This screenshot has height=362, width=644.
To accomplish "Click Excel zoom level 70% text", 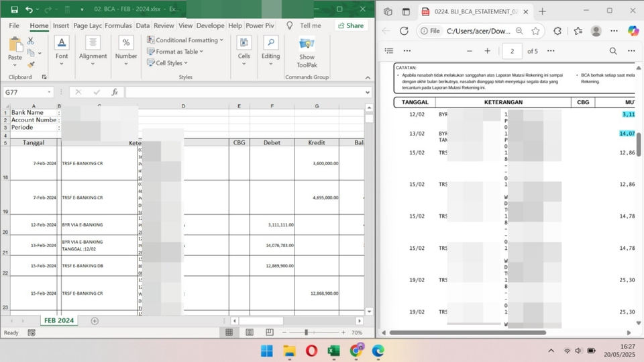I will [357, 332].
